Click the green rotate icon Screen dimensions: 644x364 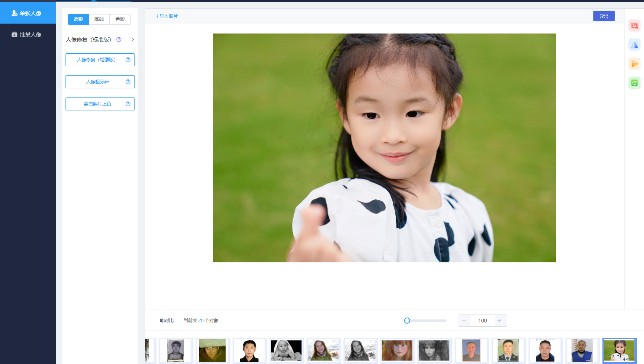pyautogui.click(x=634, y=83)
